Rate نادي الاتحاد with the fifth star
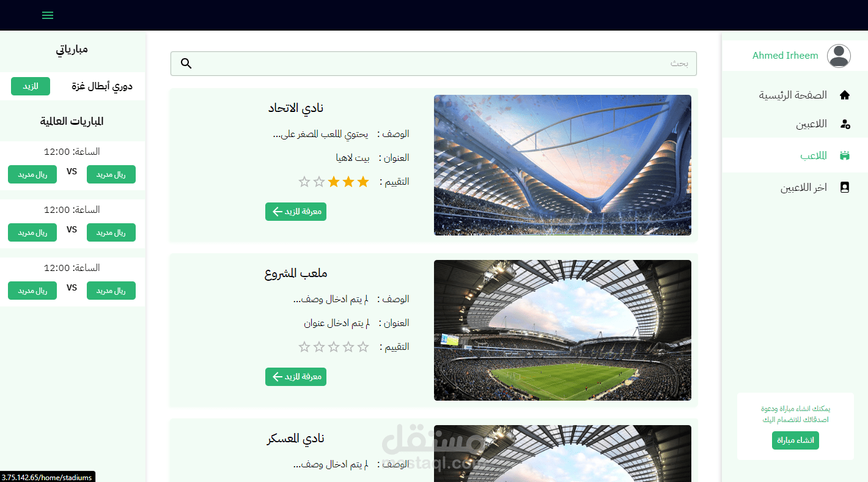 (304, 182)
